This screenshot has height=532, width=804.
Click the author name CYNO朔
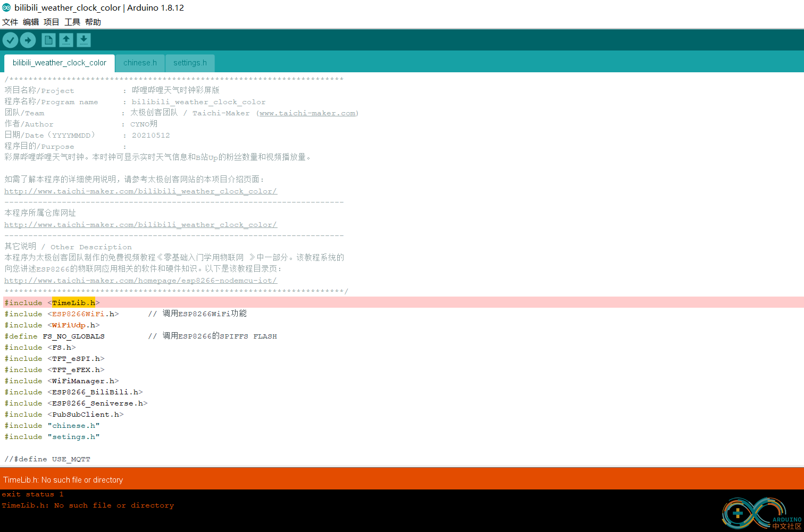point(144,124)
